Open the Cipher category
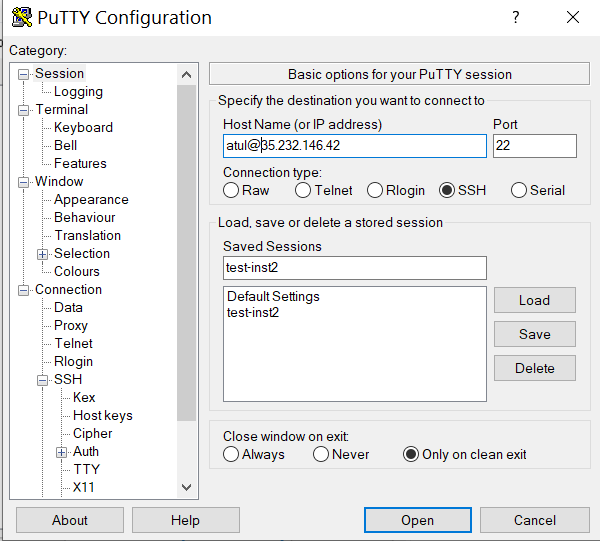 point(92,433)
